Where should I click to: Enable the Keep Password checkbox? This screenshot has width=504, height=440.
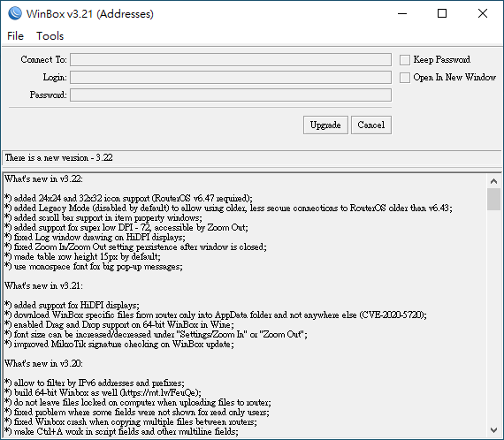point(405,60)
